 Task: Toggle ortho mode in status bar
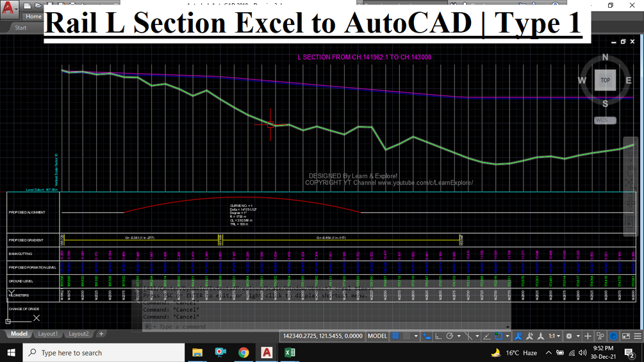438,336
